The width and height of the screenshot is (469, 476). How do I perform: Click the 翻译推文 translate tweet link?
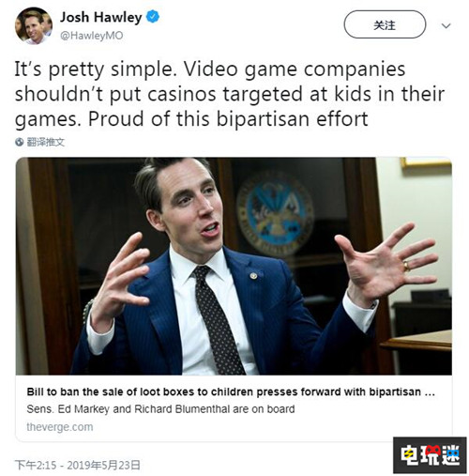(45, 142)
